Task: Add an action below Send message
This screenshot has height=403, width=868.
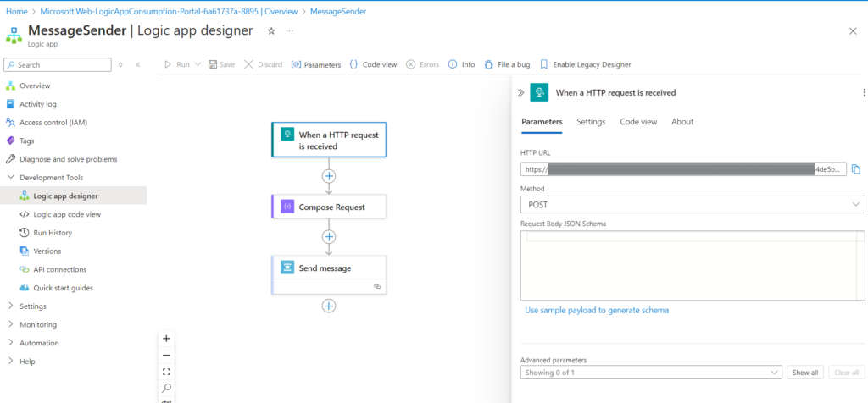Action: click(x=329, y=306)
